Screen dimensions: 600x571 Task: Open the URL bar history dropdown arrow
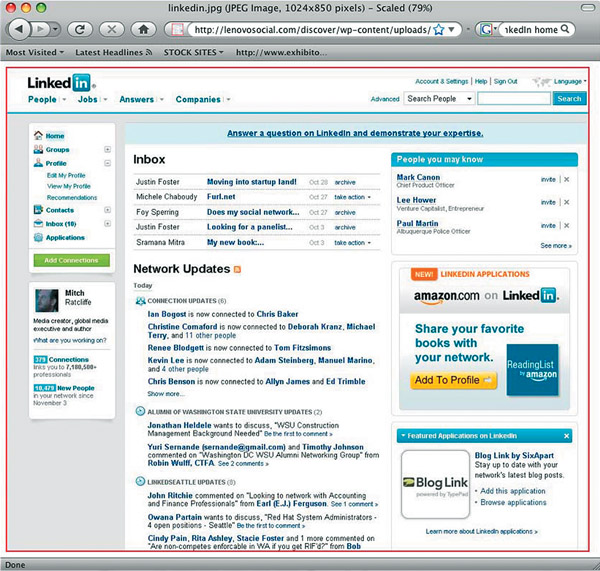click(452, 29)
